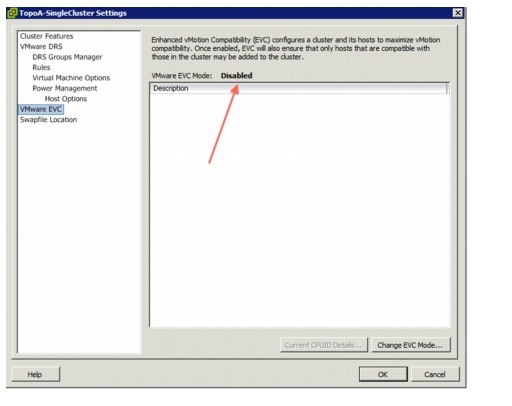Viewport: 512px width, 406px height.
Task: Select Cluster Features in settings tree
Action: click(46, 36)
